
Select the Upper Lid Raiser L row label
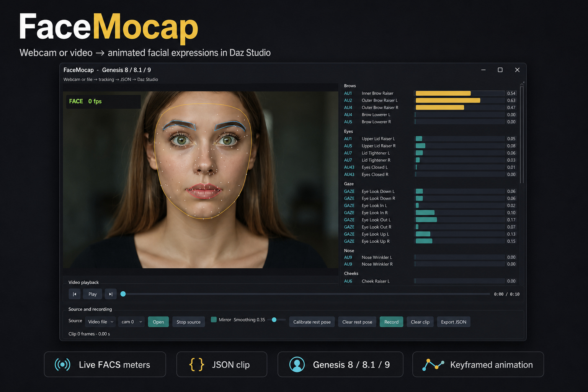(x=378, y=139)
